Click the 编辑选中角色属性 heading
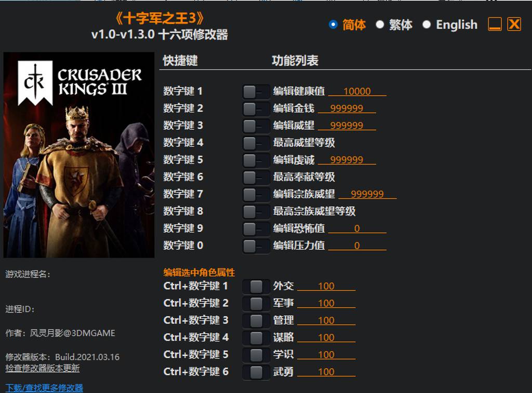The height and width of the screenshot is (393, 532). 199,272
